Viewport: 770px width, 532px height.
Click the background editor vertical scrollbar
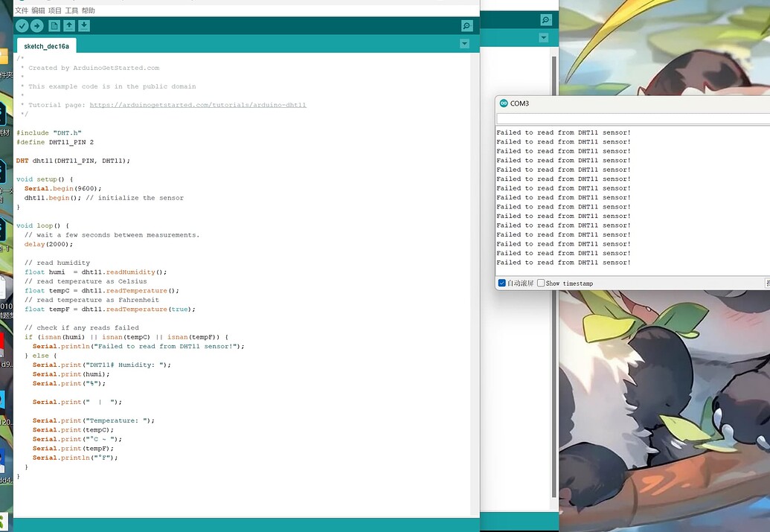click(554, 275)
